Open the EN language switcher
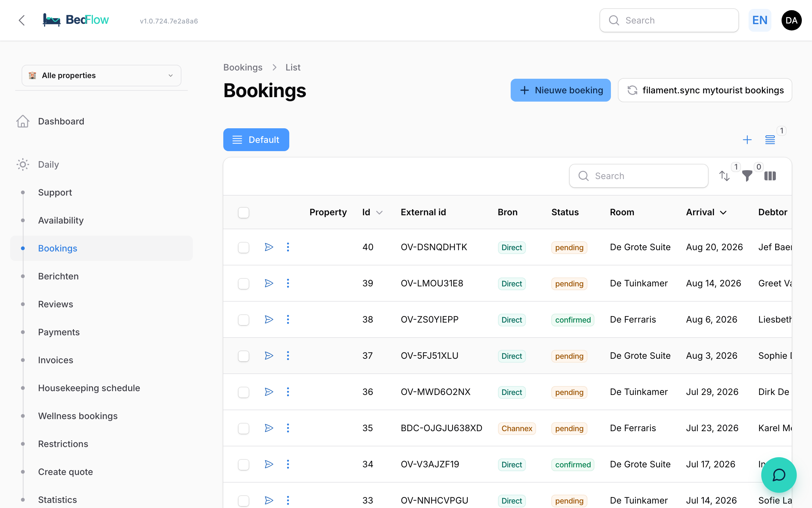 [x=760, y=21]
